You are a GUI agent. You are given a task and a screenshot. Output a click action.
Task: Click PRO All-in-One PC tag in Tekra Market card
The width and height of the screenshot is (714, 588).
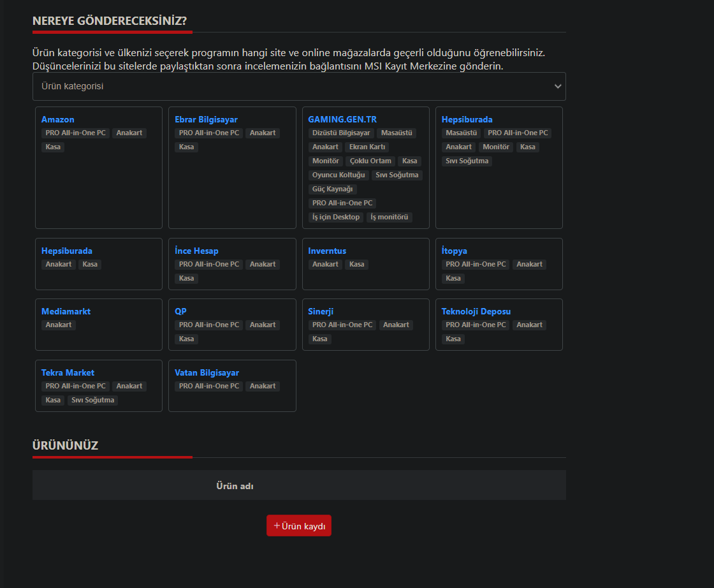pos(76,386)
